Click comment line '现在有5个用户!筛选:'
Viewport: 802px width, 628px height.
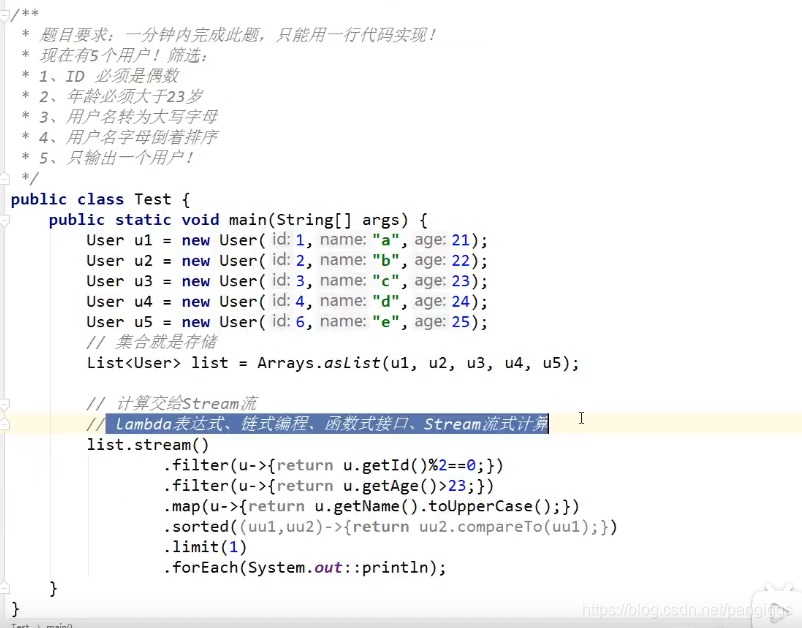click(x=124, y=56)
